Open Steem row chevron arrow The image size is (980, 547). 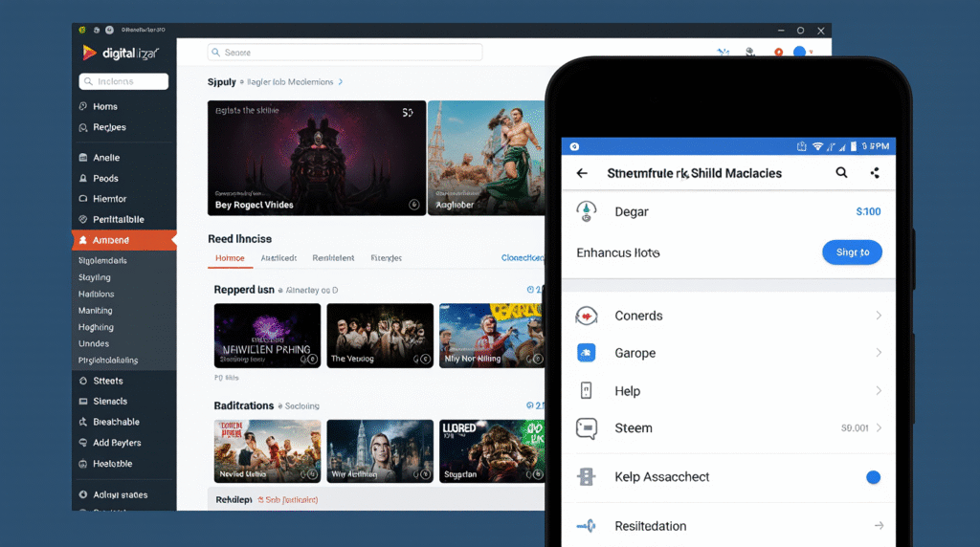tap(879, 427)
